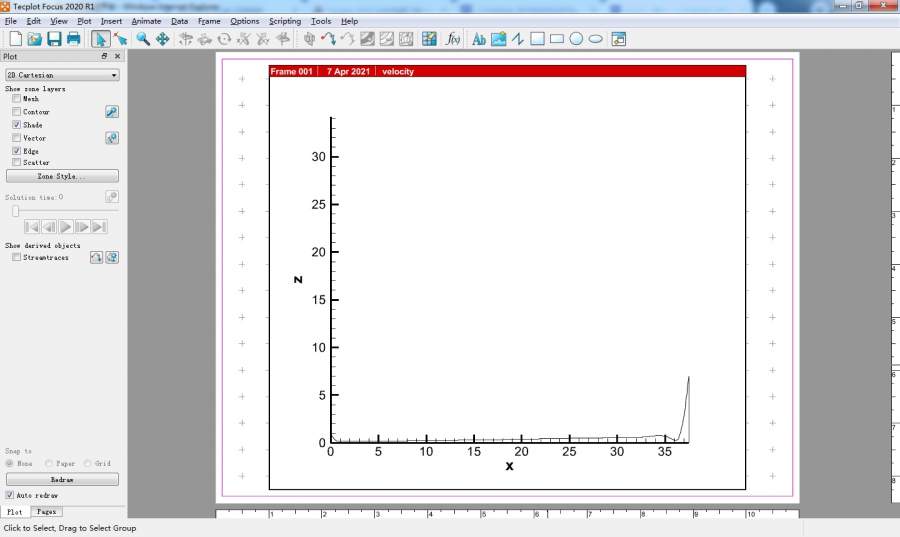The height and width of the screenshot is (537, 900).
Task: Uncheck the Shade layer checkbox
Action: coord(16,125)
